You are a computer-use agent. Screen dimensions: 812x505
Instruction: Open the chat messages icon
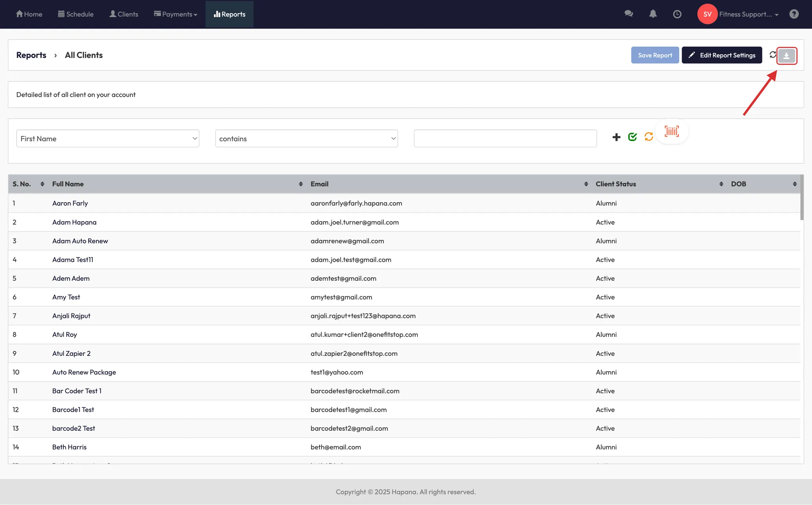point(628,14)
